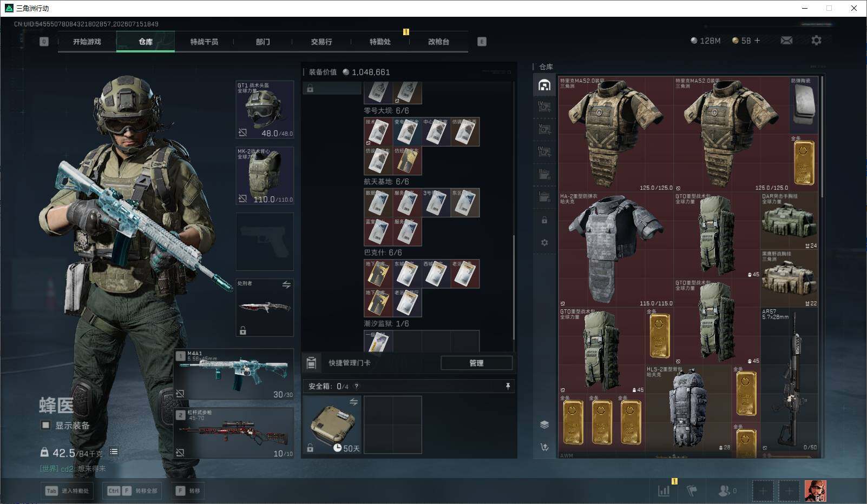
Task: Click the Ctrl F 转移全部 button
Action: coord(132,490)
